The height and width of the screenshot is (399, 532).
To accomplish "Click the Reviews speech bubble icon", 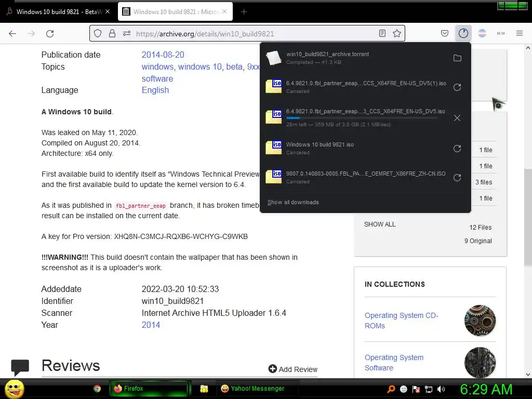I will 20,367.
